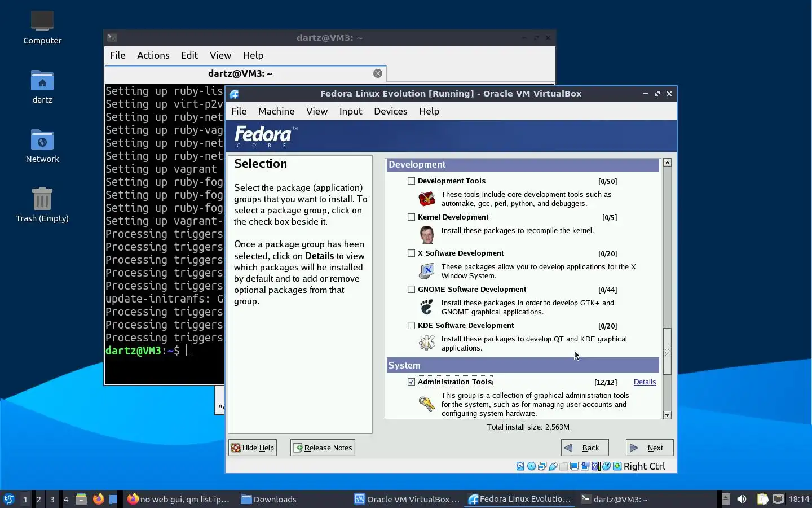Switch to workspace 4 in the taskbar
Screen dimensions: 812x508
(x=66, y=499)
